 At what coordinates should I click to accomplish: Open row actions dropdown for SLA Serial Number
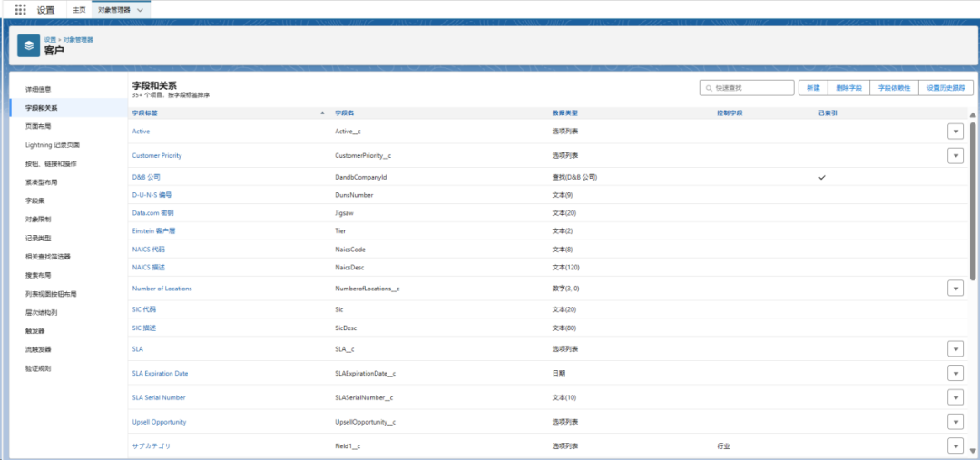click(x=955, y=397)
